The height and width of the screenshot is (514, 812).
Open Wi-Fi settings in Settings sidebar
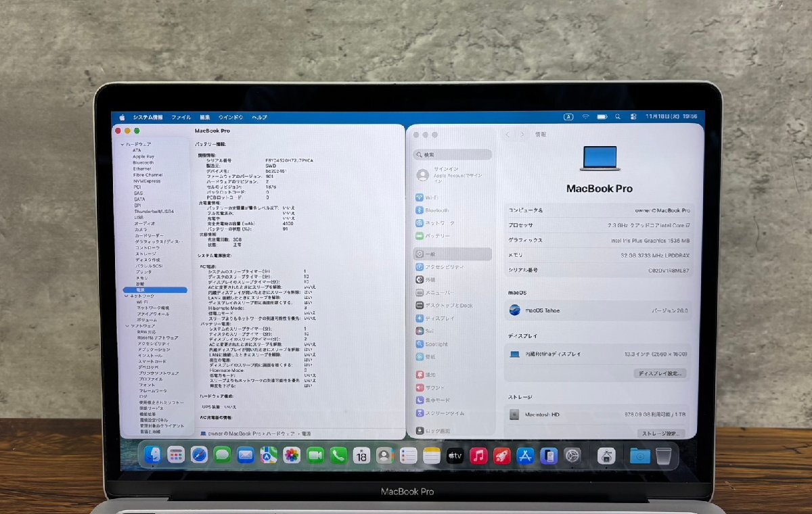tap(453, 197)
